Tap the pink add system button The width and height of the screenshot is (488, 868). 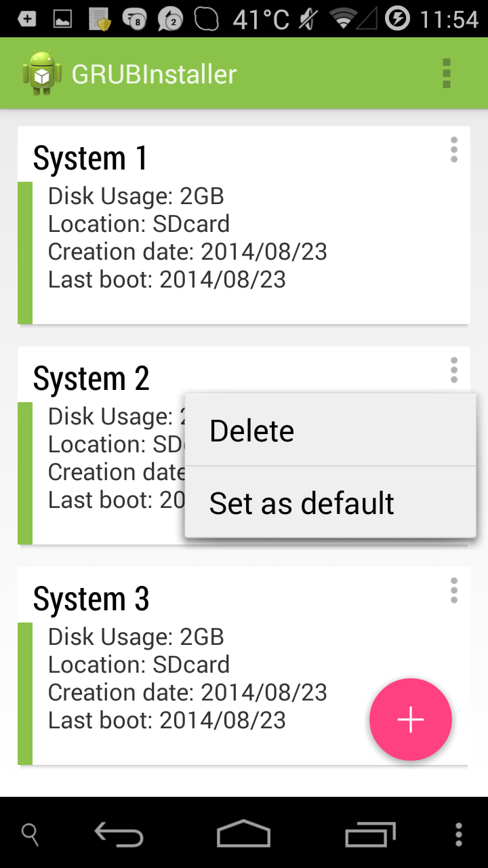point(411,719)
